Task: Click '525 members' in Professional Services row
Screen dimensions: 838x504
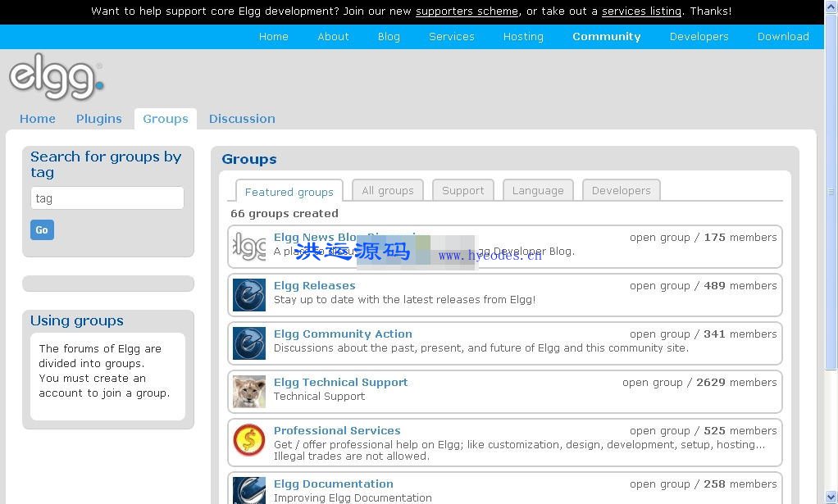Action: click(740, 430)
